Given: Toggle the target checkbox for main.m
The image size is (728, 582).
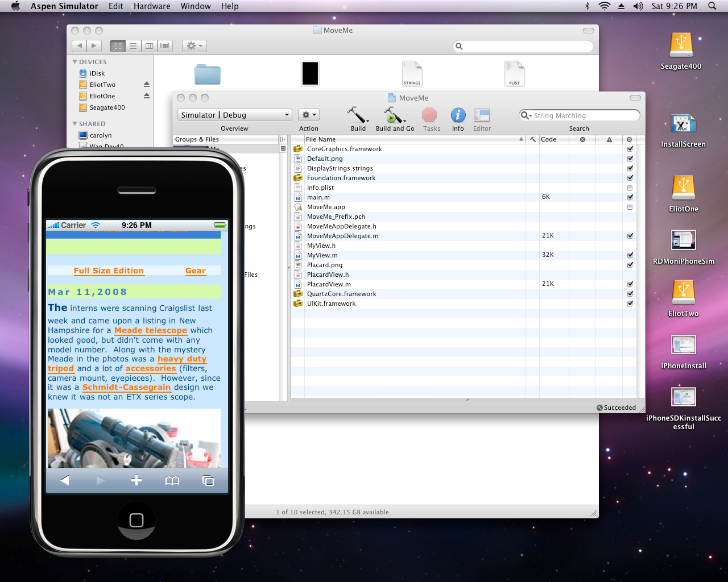Looking at the screenshot, I should coord(630,197).
